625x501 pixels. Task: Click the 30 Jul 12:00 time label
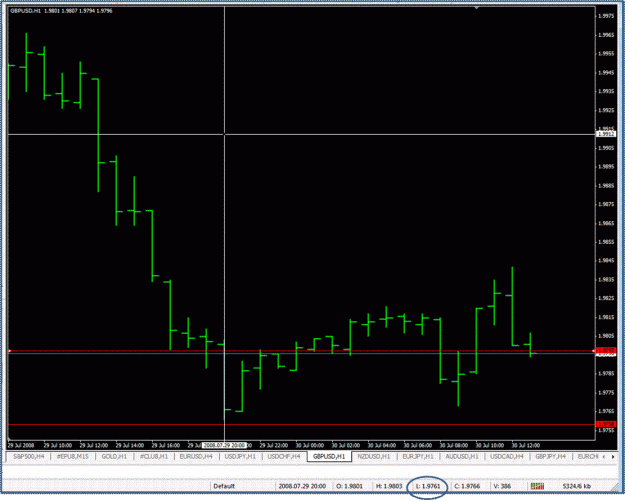(526, 445)
